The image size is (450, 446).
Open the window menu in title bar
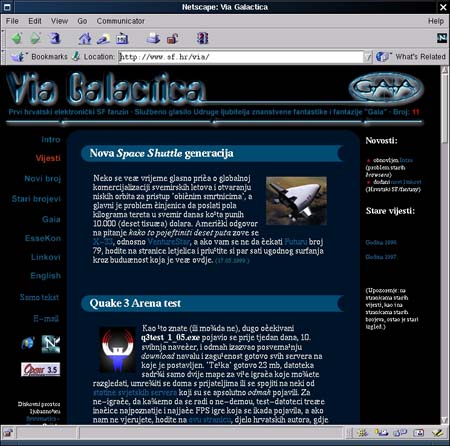point(7,7)
